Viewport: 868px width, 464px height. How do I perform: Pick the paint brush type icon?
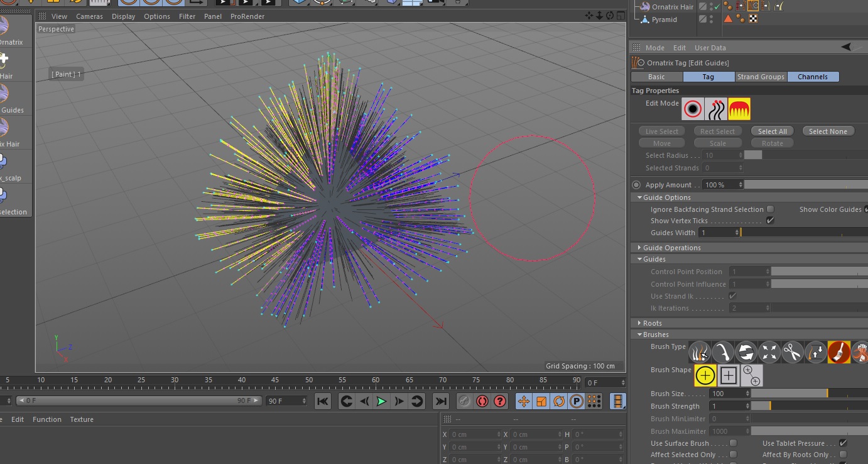point(838,352)
